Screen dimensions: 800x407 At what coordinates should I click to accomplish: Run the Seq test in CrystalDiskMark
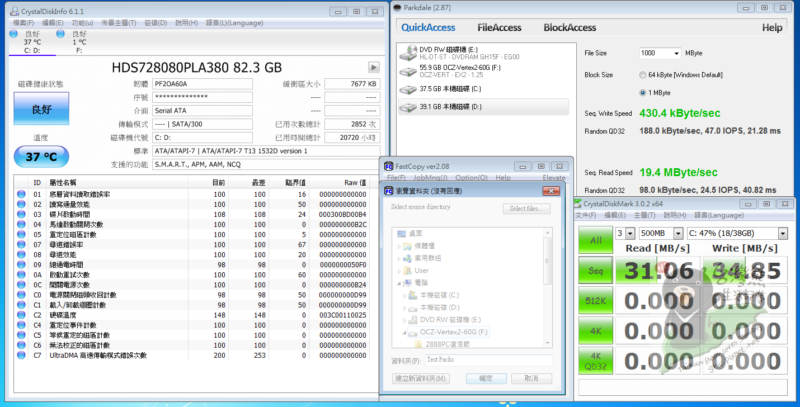(595, 270)
